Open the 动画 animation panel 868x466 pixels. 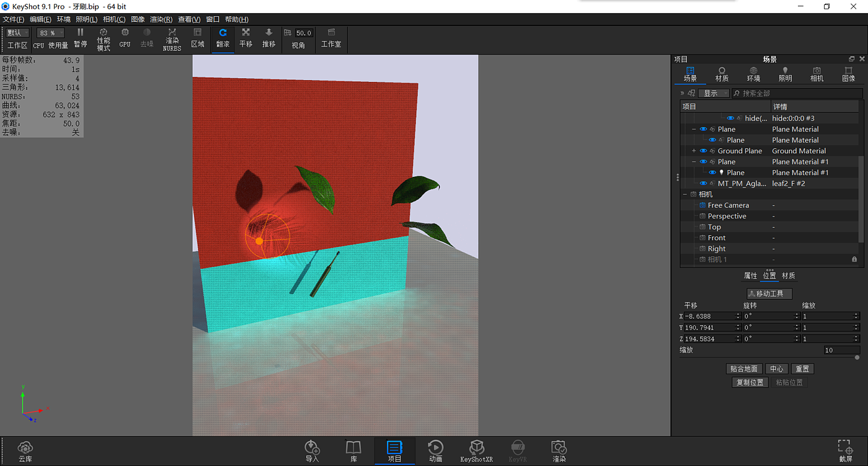coord(435,451)
